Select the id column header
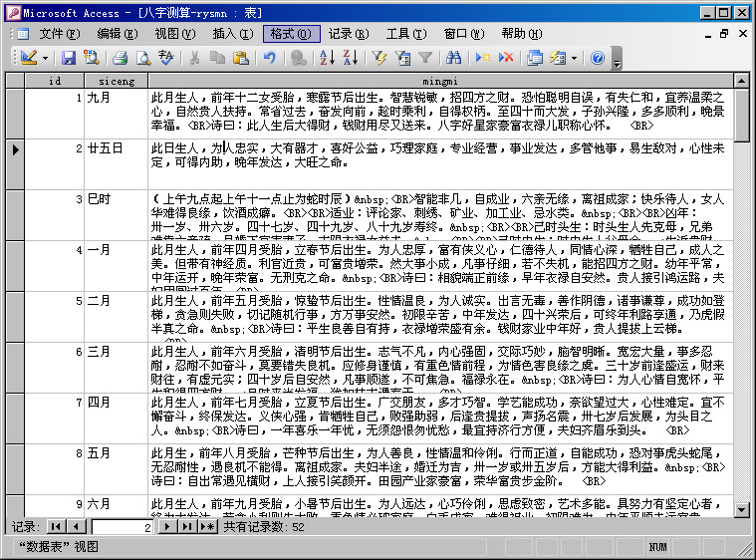 pos(55,81)
